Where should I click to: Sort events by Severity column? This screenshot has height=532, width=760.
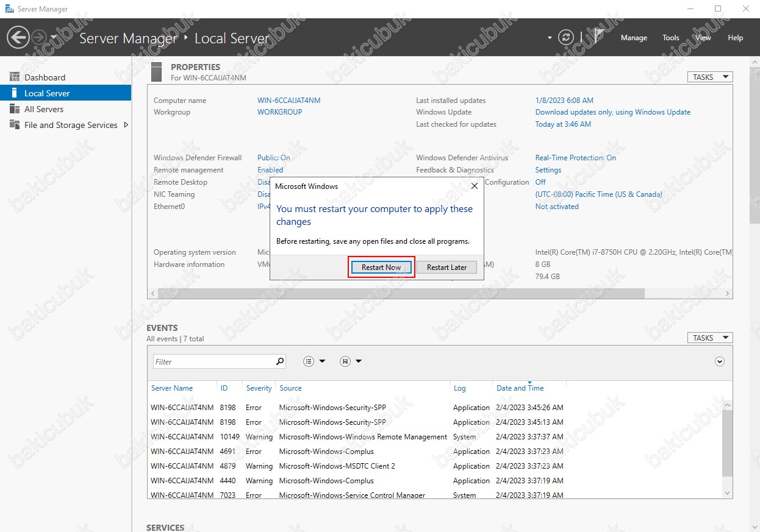(x=259, y=388)
